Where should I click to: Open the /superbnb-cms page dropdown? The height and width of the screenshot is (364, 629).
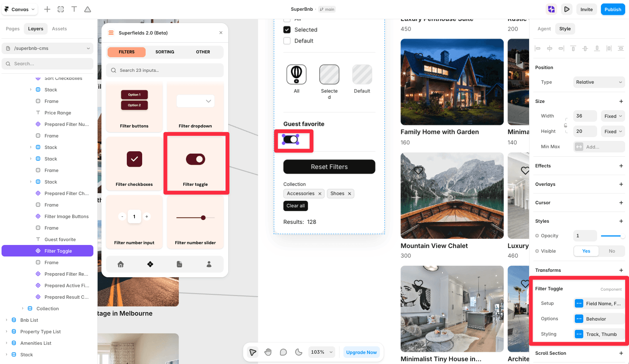pyautogui.click(x=48, y=48)
